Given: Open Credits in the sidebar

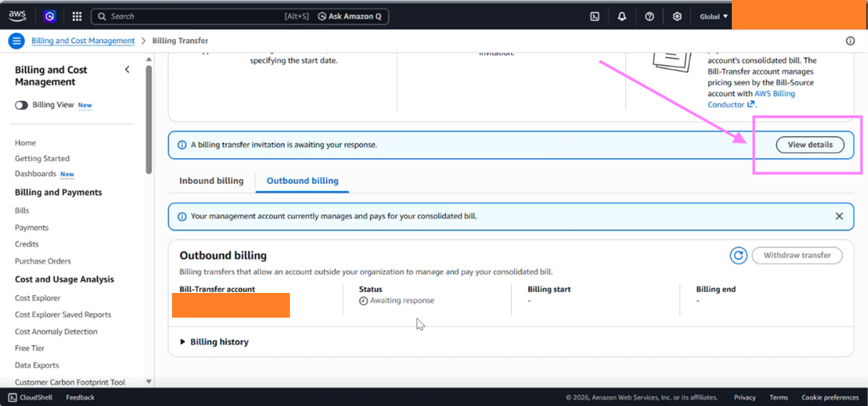Looking at the screenshot, I should 26,244.
